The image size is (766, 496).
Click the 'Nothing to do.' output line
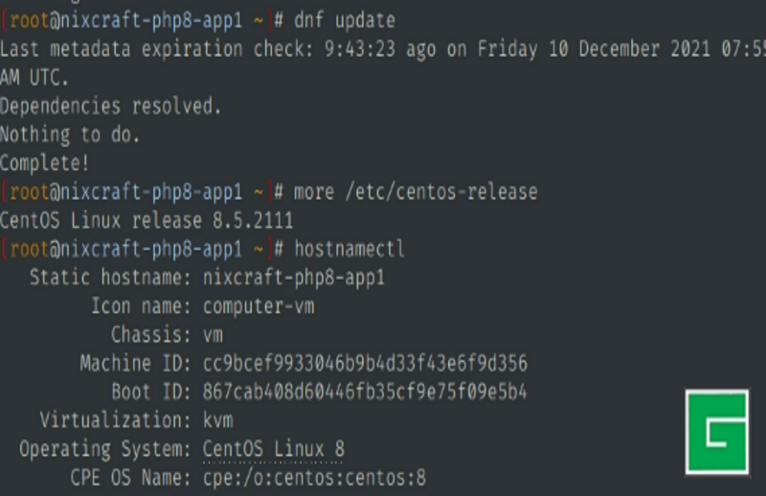(70, 134)
